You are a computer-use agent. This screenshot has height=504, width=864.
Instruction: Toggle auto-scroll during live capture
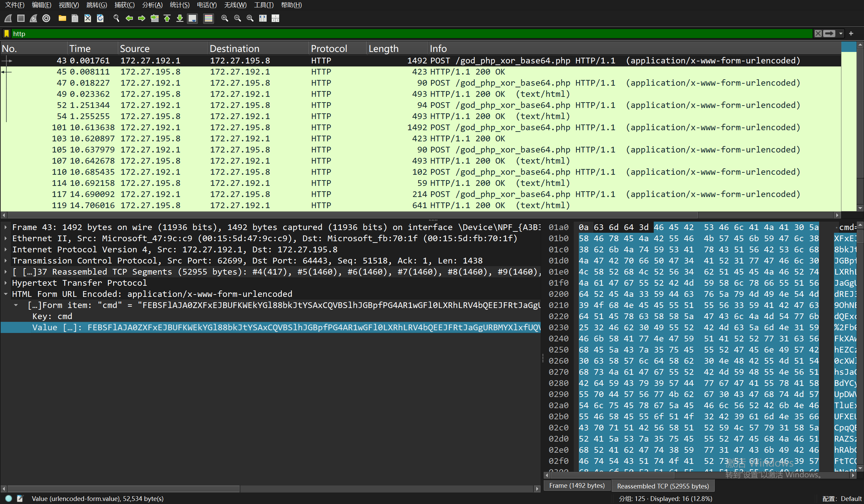click(x=192, y=18)
